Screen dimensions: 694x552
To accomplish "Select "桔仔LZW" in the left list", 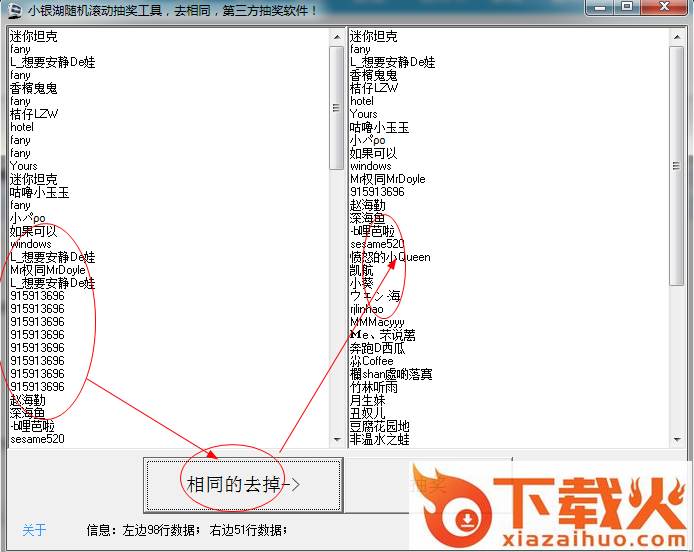I will [x=34, y=114].
